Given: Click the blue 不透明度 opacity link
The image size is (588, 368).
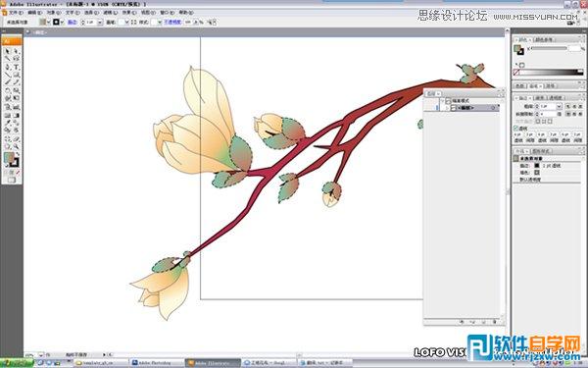Looking at the screenshot, I should tap(172, 23).
